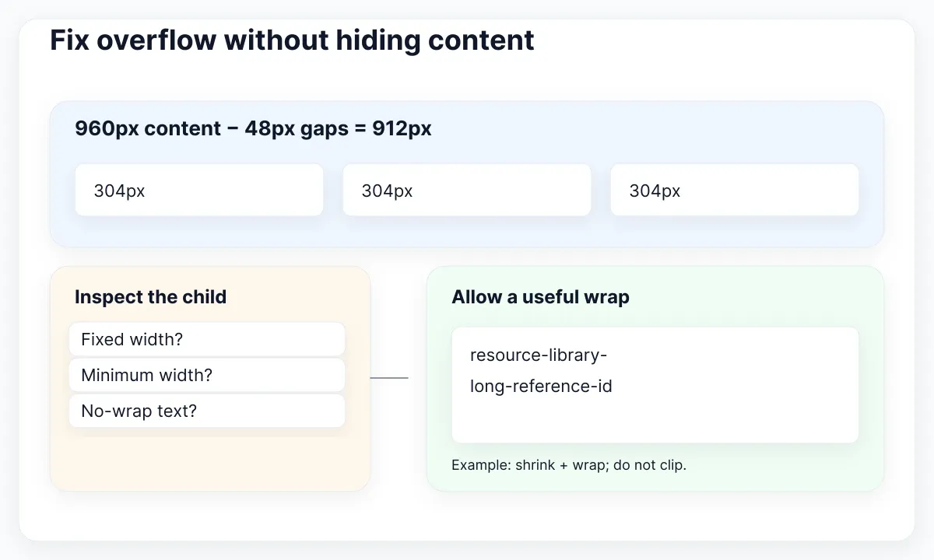Click the 'Fix overflow without hiding content' heading
The image size is (934, 560).
292,40
